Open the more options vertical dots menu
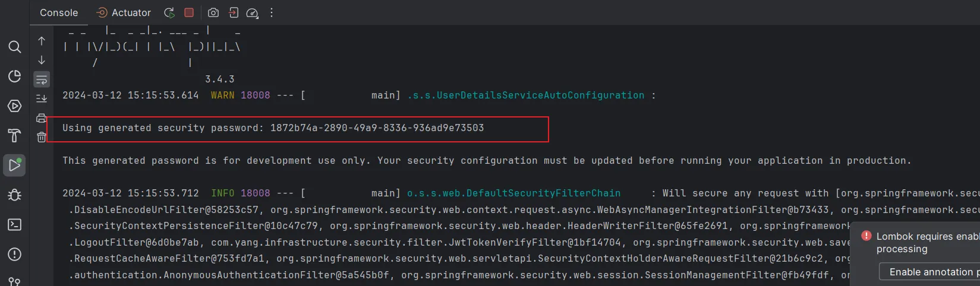This screenshot has width=980, height=286. point(272,12)
